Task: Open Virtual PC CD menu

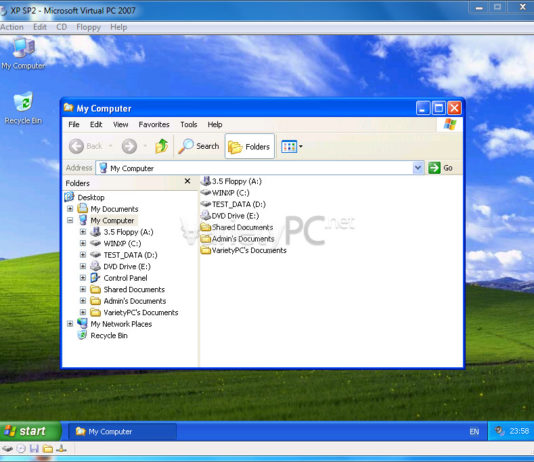Action: pyautogui.click(x=62, y=27)
